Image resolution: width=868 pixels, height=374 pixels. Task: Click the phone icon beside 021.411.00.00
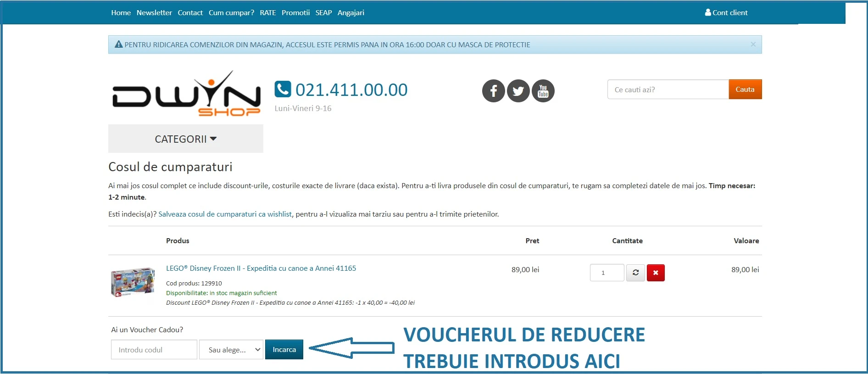283,89
